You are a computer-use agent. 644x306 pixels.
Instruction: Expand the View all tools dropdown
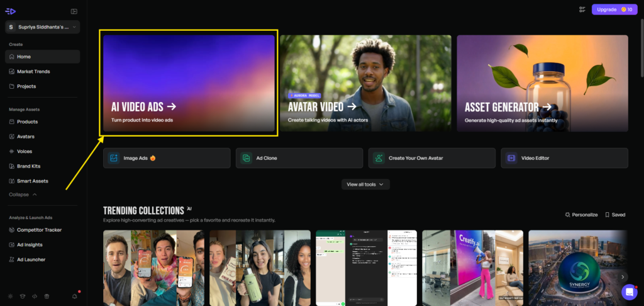pyautogui.click(x=365, y=184)
